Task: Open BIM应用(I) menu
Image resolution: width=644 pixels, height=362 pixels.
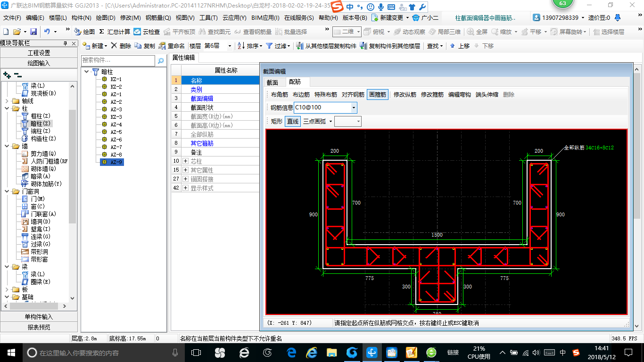Action: 265,18
